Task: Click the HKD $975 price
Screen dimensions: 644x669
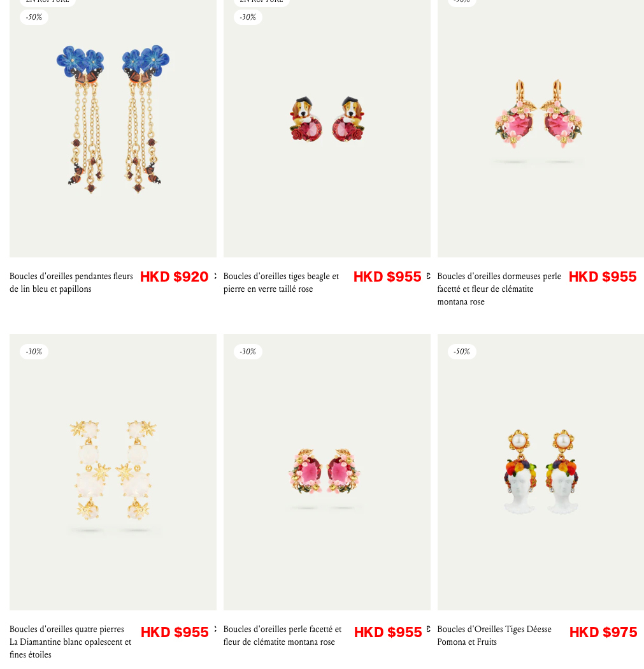Action: (x=603, y=632)
